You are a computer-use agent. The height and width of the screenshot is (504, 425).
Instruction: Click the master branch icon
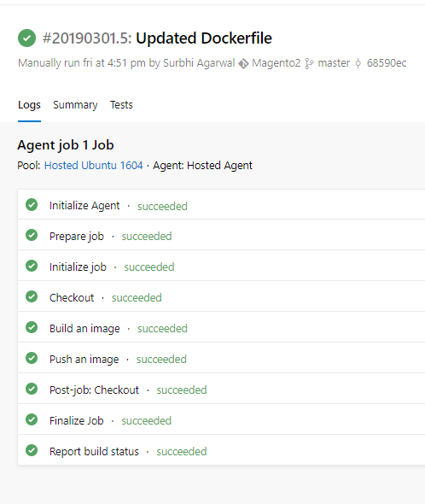(309, 63)
